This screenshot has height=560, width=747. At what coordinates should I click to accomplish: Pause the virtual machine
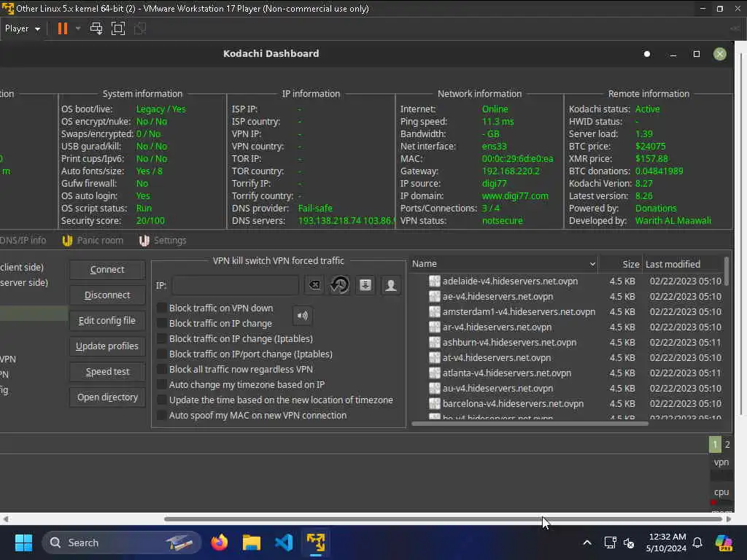[x=63, y=28]
